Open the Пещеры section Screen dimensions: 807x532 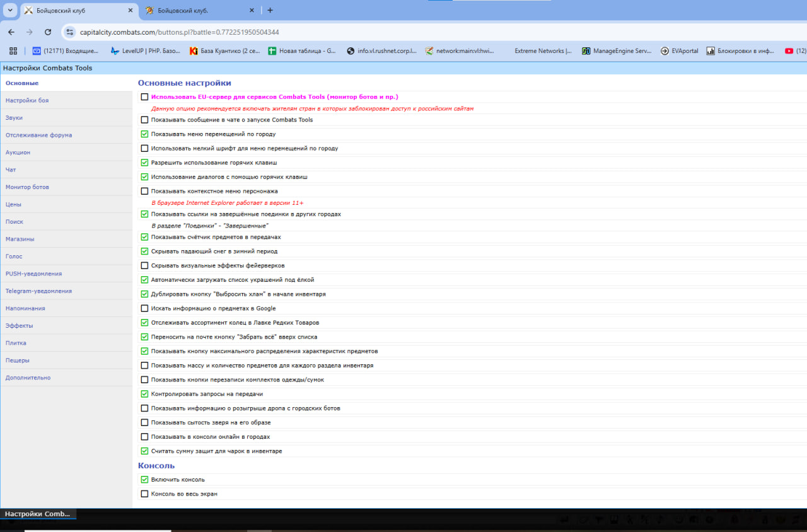[x=66, y=361]
